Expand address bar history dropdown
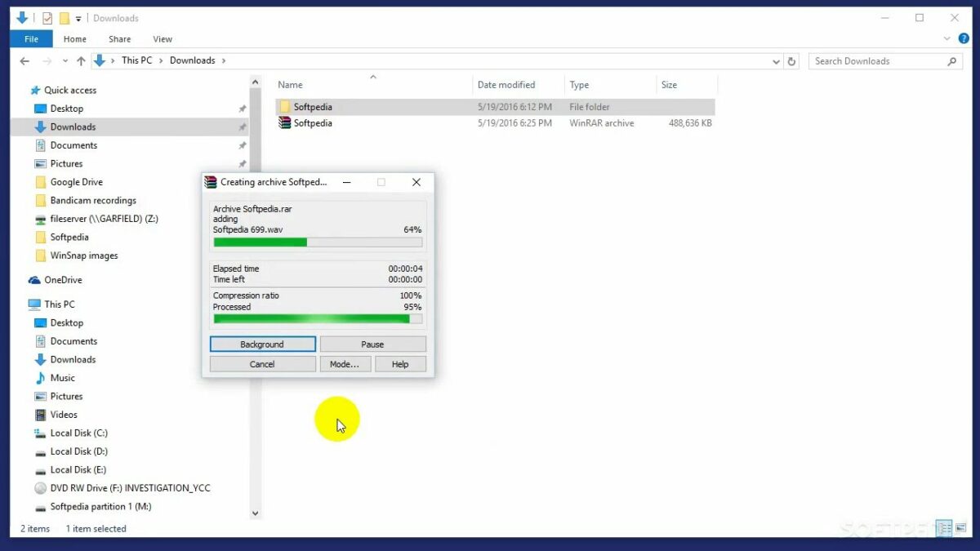 click(x=776, y=61)
